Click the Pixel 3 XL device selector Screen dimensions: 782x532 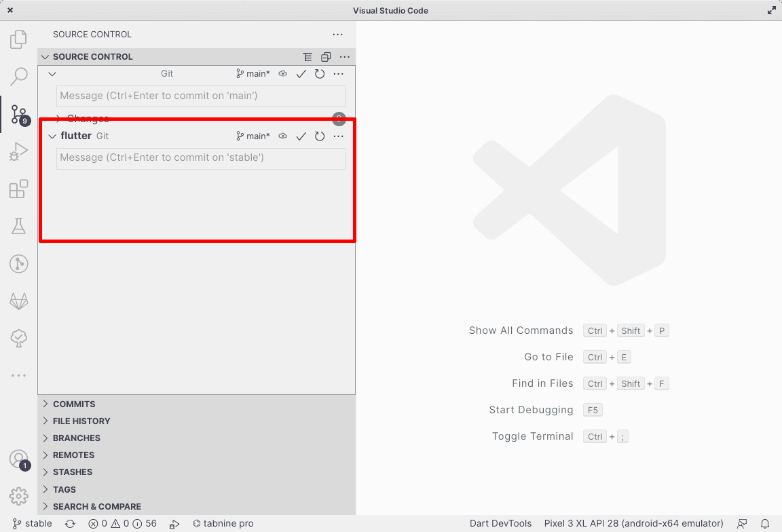click(x=633, y=523)
